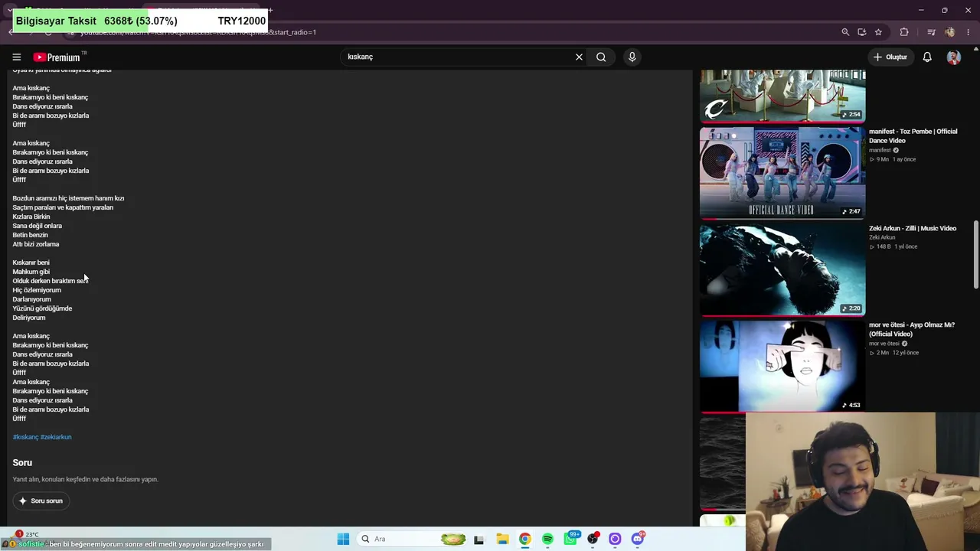980x551 pixels.
Task: Open the weather widget showing 23°C
Action: 28,534
